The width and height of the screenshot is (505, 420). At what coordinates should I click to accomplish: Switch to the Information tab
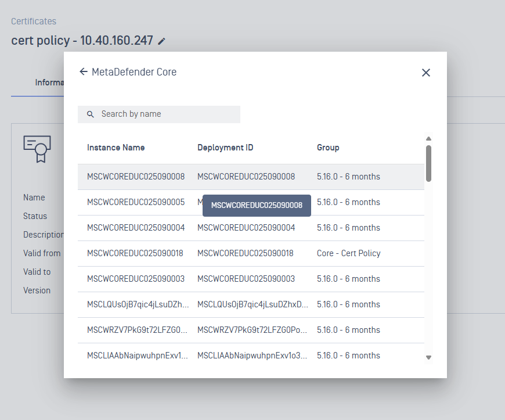point(49,82)
